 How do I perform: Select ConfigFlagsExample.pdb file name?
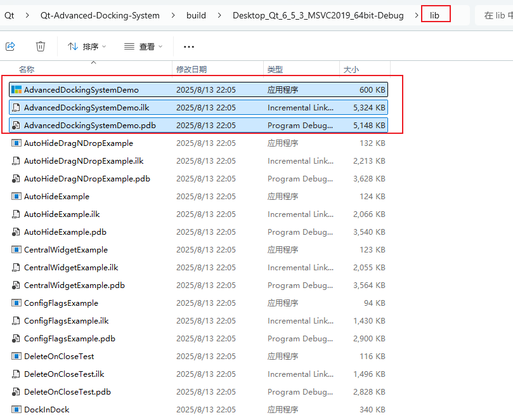[x=70, y=339]
